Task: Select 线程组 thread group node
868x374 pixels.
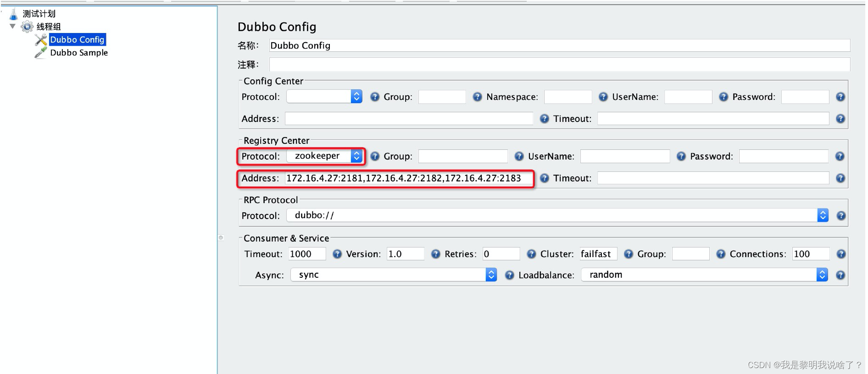Action: tap(49, 27)
